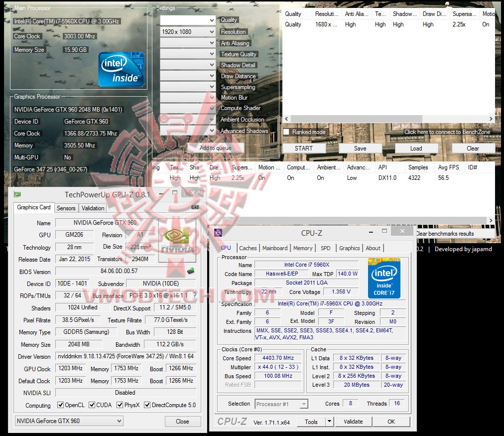Image resolution: width=504 pixels, height=436 pixels.
Task: Open the Compute Shader dropdown
Action: (x=188, y=108)
